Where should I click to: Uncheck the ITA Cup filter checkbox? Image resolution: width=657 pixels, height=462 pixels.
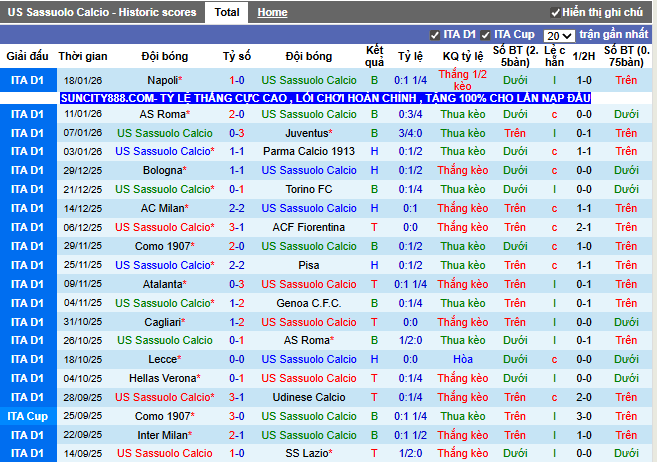click(x=485, y=36)
